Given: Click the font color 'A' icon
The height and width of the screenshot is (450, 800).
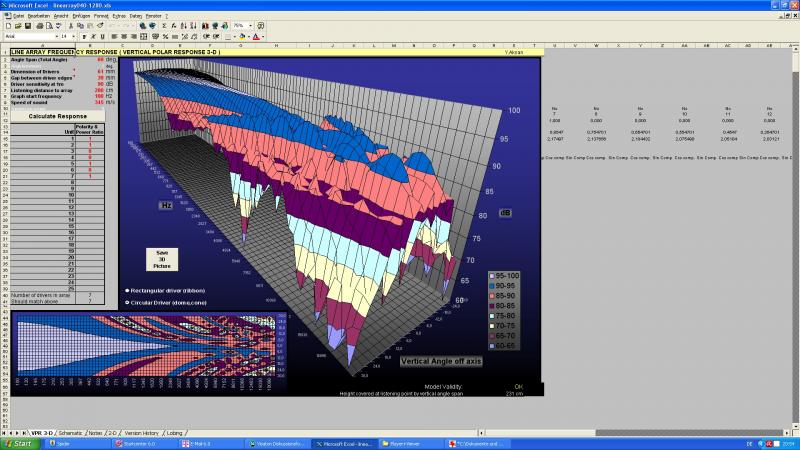Looking at the screenshot, I should point(257,36).
